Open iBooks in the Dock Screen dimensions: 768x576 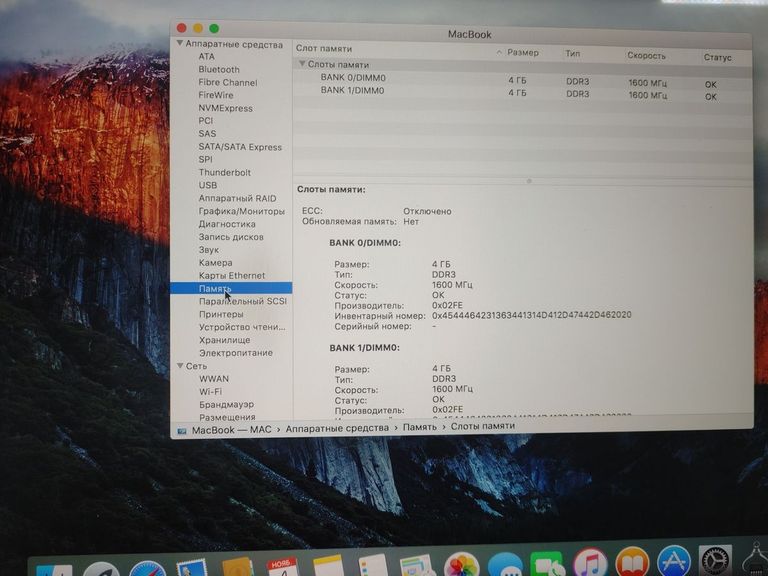pyautogui.click(x=632, y=562)
